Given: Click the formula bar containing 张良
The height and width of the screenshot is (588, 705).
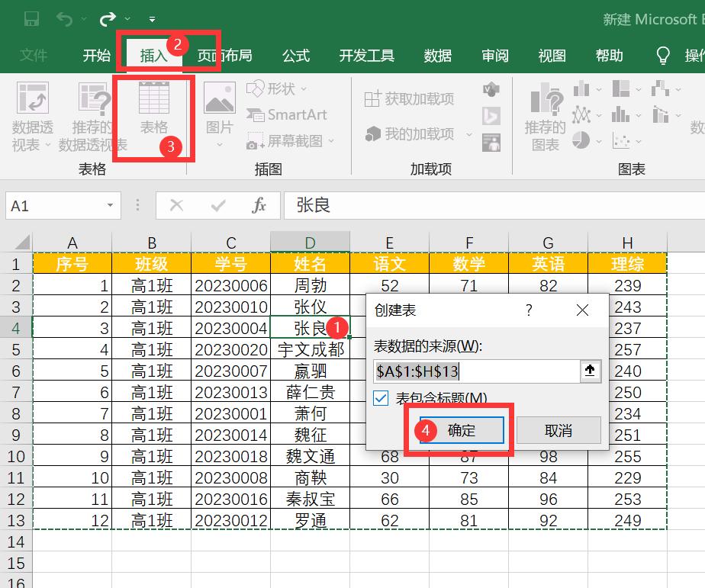Looking at the screenshot, I should point(494,205).
